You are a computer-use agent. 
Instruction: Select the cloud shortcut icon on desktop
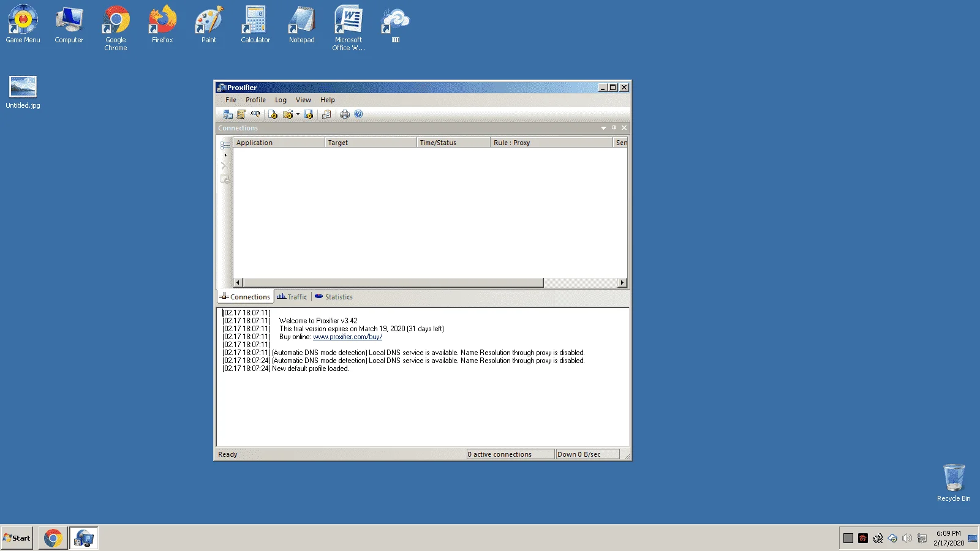click(395, 24)
